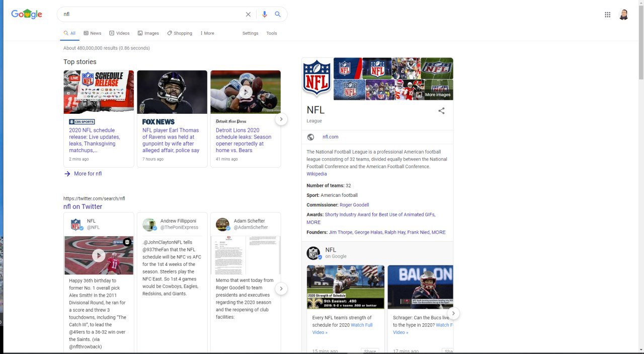The image size is (644, 354).
Task: Open the @AdamSchefter handle text
Action: point(251,228)
